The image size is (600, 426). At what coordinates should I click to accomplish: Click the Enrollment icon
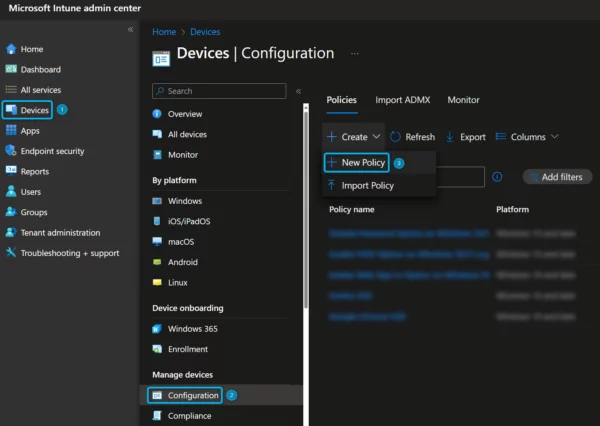[x=157, y=349]
